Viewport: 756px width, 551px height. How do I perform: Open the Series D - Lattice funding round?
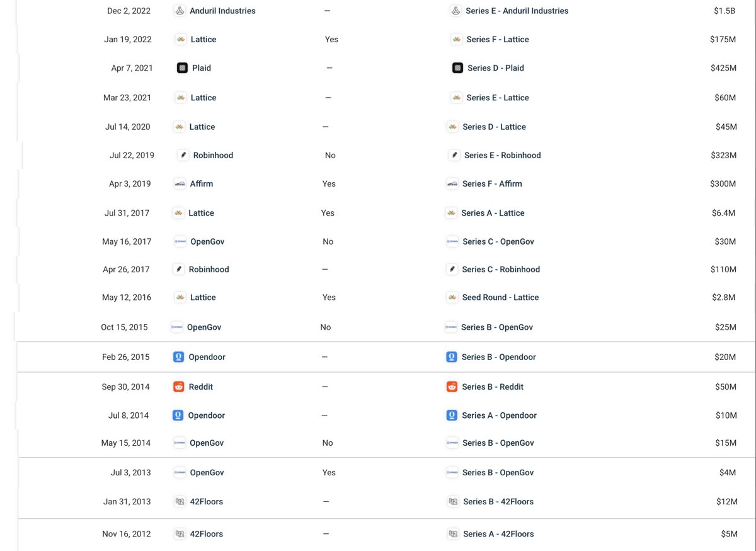(494, 127)
